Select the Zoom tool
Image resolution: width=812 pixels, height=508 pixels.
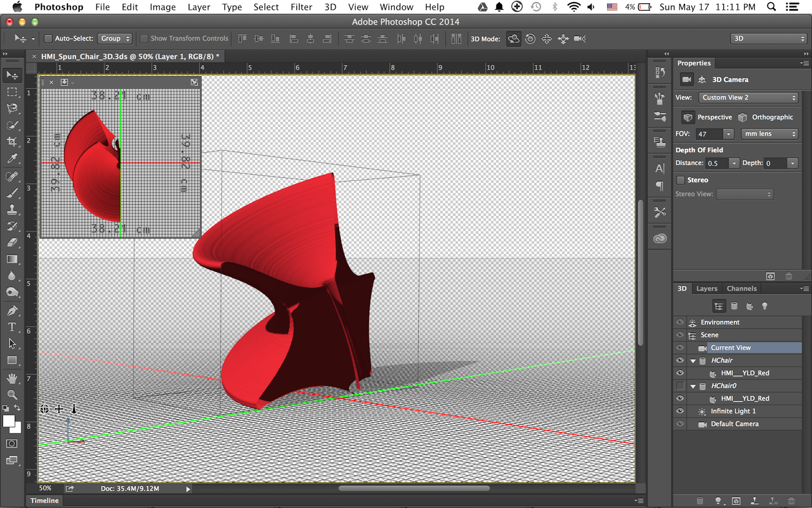point(12,395)
